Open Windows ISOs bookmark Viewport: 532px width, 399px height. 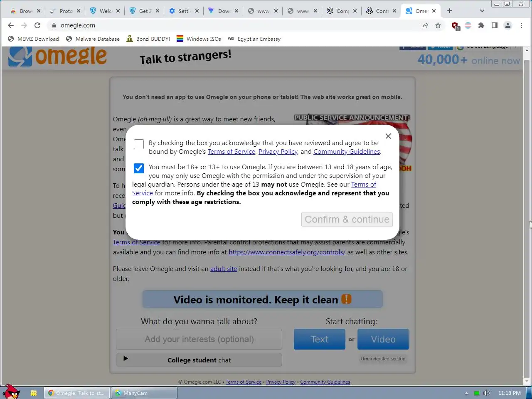click(x=199, y=39)
